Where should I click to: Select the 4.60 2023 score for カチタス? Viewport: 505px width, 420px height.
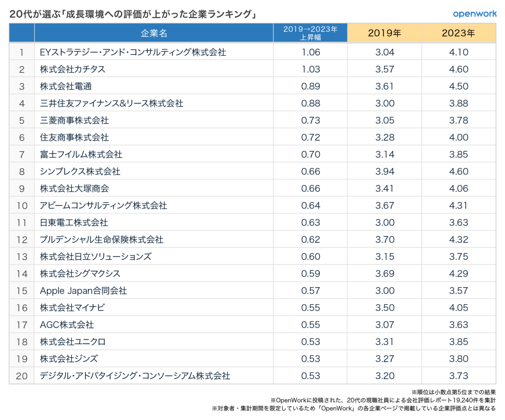point(459,69)
